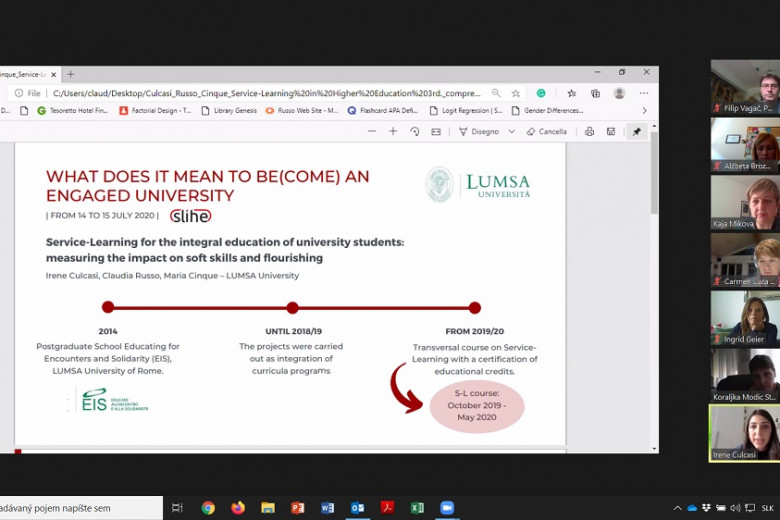
Task: Save the PDF with the disk icon
Action: 611,131
